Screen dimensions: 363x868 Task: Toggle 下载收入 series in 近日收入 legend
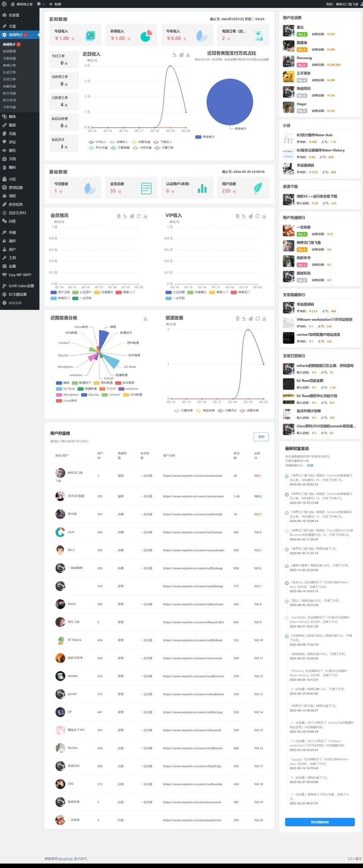(x=163, y=142)
